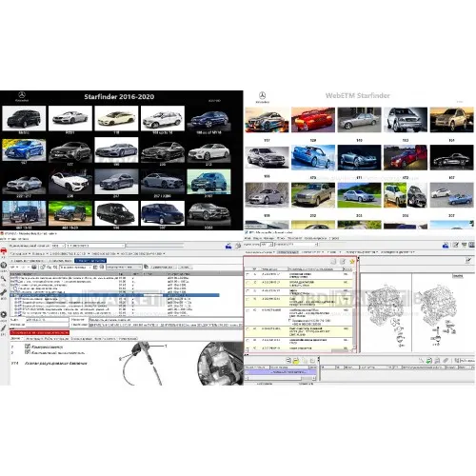The image size is (476, 476).
Task: Open the short catalog dropdown in EPC header
Action: click(x=267, y=245)
